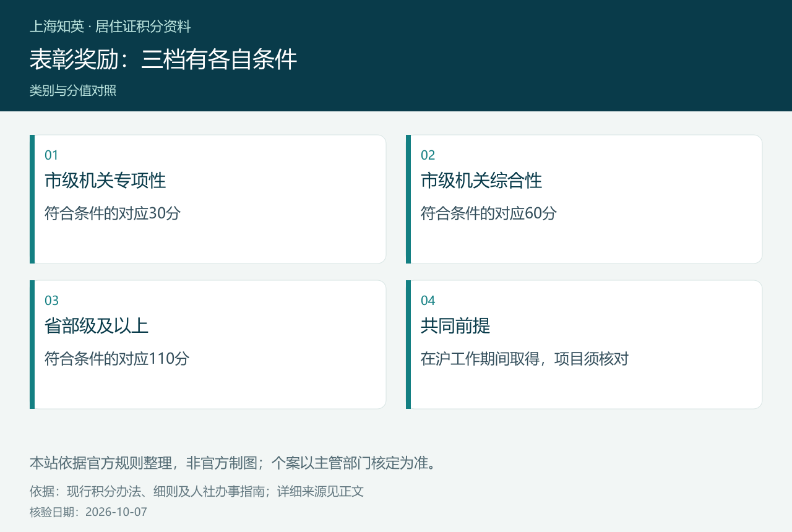Click the text 符合条件的对应30分
The width and height of the screenshot is (792, 532).
[x=113, y=213]
